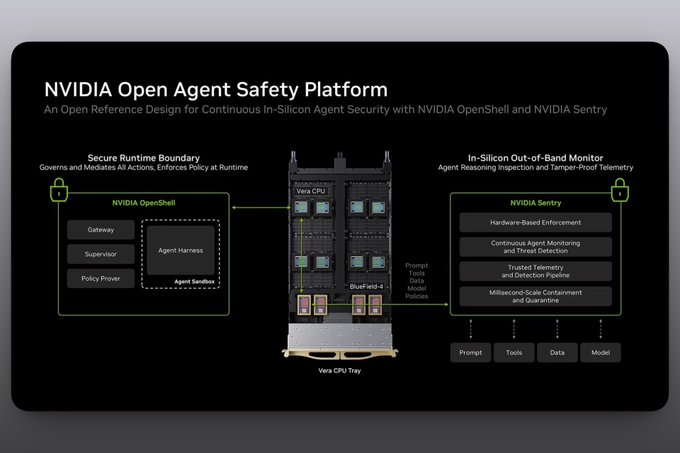Screen dimensions: 680x453
Task: Select the Supervisor box
Action: click(101, 254)
